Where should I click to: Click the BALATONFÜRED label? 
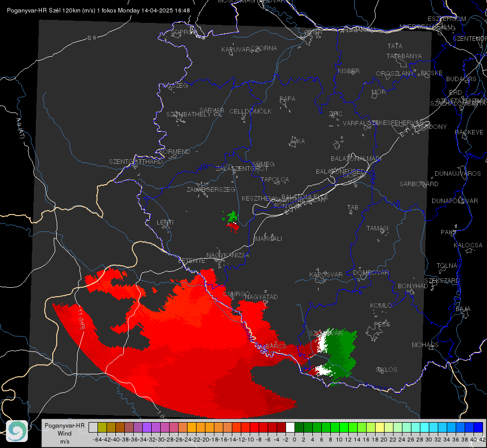340,172
